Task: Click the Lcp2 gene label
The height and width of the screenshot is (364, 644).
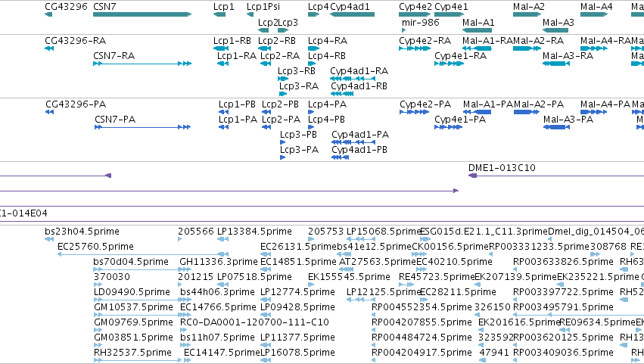Action: point(268,23)
